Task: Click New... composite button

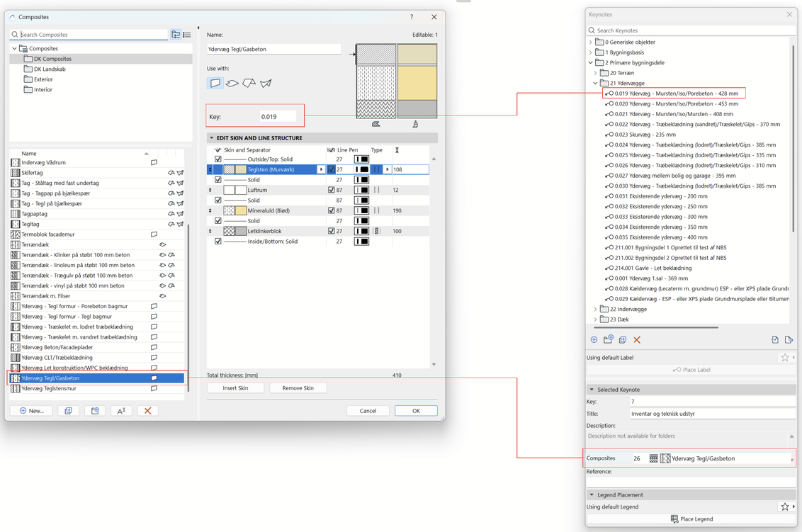Action: [x=31, y=411]
